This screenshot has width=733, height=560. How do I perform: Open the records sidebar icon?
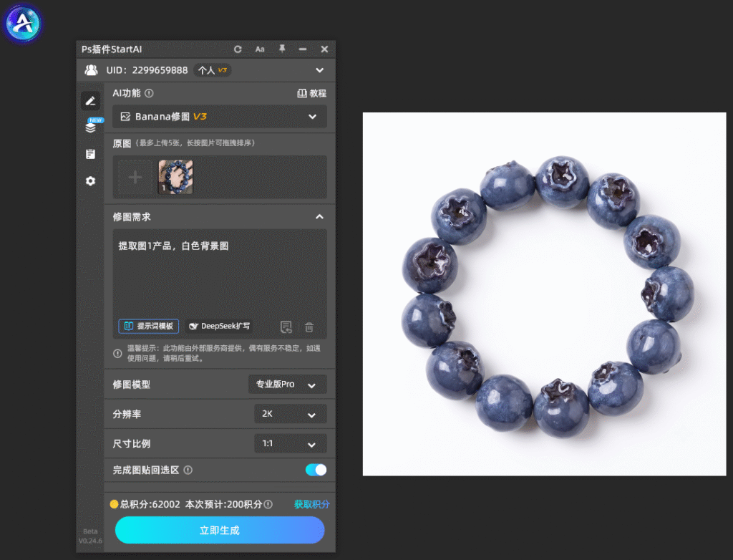(91, 154)
